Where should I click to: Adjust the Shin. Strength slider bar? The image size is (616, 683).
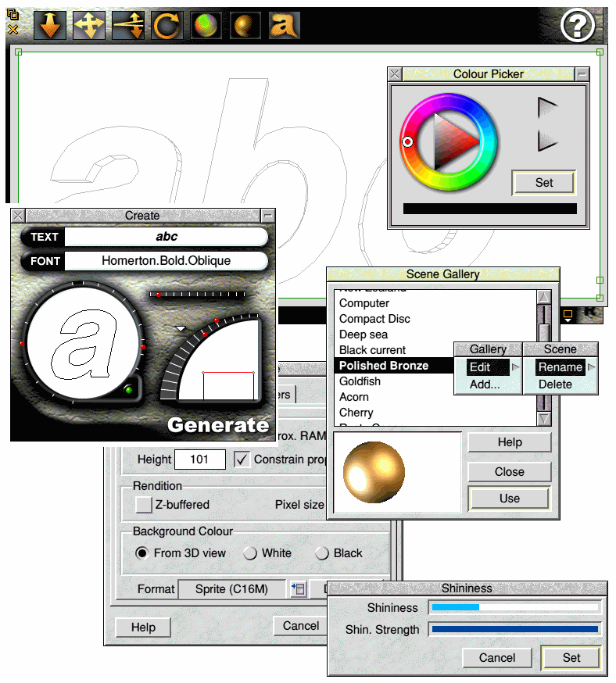515,629
